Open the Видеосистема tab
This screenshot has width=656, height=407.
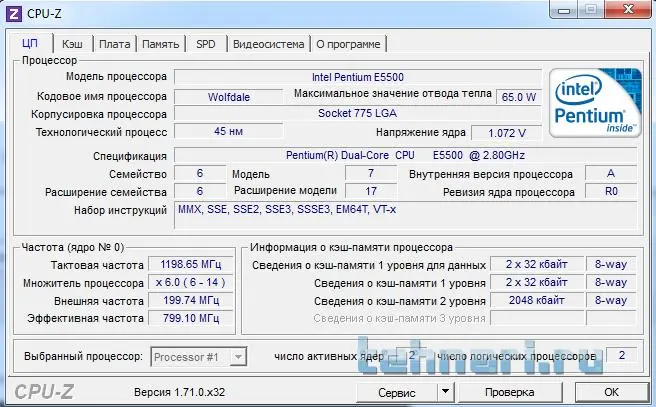(x=269, y=44)
